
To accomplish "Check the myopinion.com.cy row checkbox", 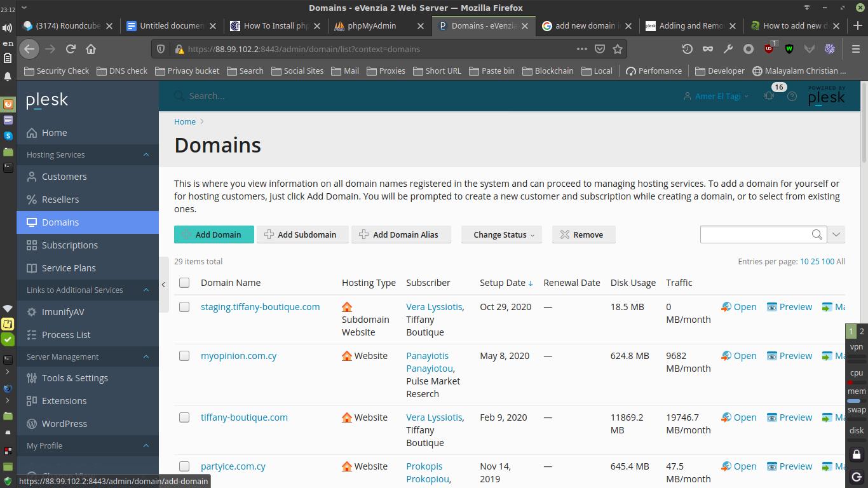I will (x=184, y=356).
